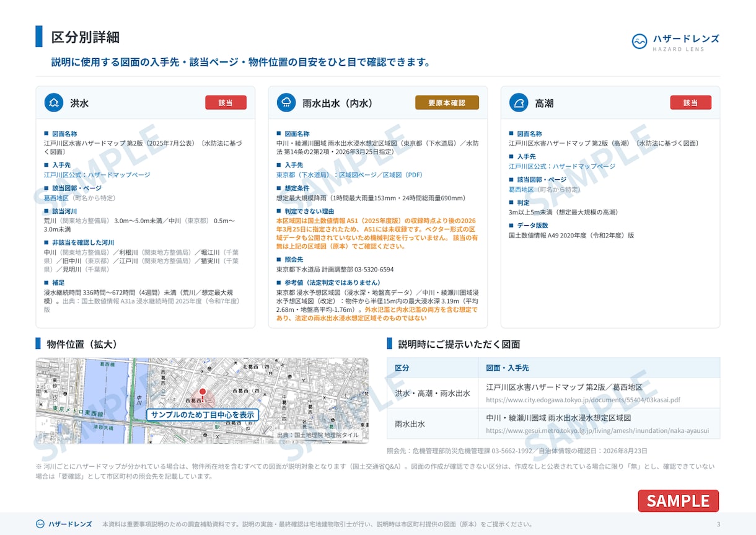This screenshot has height=535, width=756.
Task: Click the 葛西地区 link in 洪水 card
Action: coord(56,198)
